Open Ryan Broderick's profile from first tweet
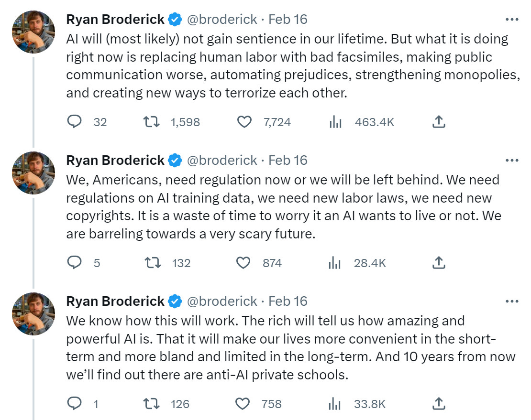Viewport: 531px width, 420px height. coord(115,20)
